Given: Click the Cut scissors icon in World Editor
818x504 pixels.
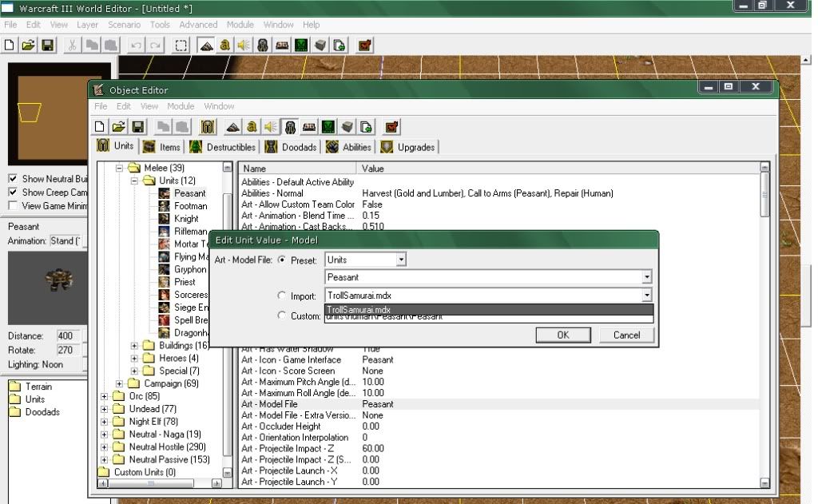Looking at the screenshot, I should coord(72,46).
